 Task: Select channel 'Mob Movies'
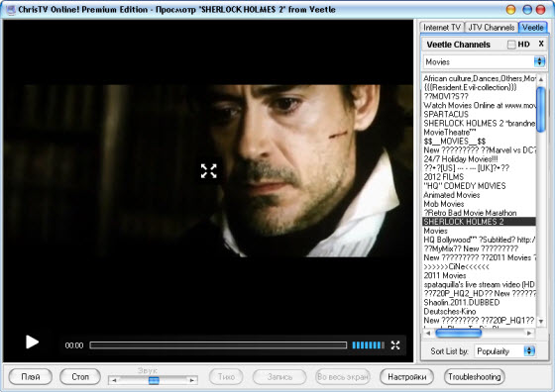click(x=480, y=204)
